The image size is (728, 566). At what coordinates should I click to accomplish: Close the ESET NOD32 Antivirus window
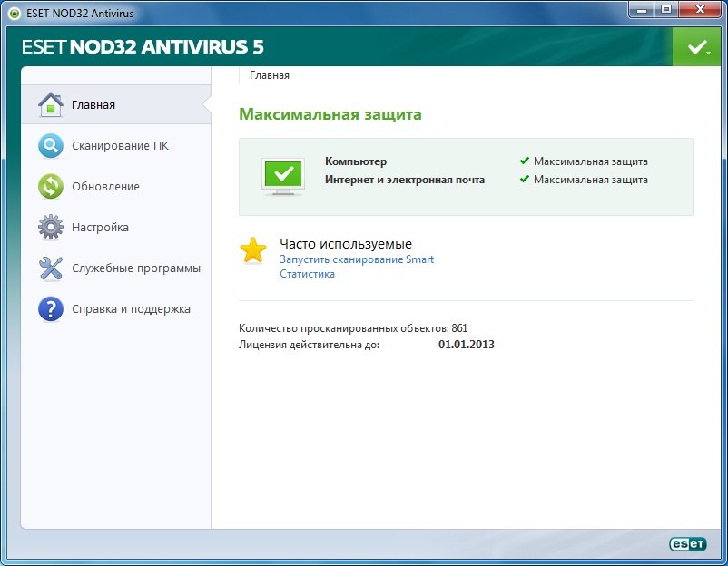[700, 10]
